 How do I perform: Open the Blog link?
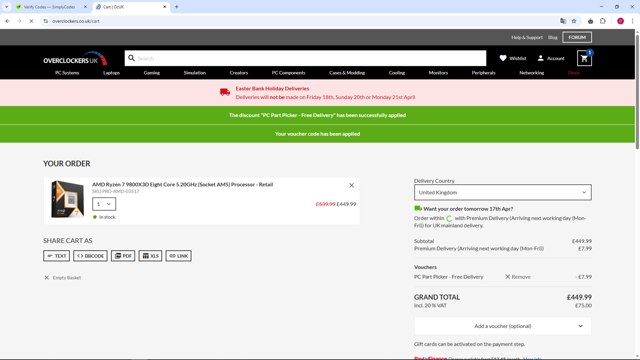click(x=552, y=38)
